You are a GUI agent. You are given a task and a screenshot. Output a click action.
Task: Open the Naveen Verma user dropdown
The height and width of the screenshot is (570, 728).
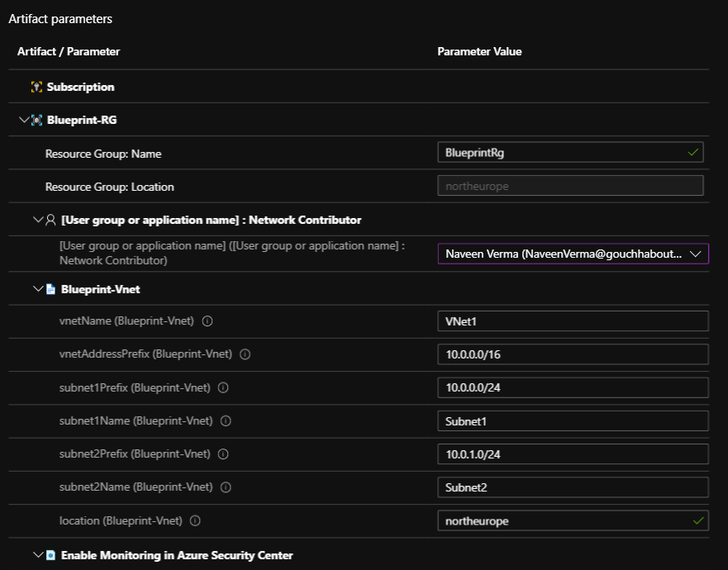coord(573,254)
